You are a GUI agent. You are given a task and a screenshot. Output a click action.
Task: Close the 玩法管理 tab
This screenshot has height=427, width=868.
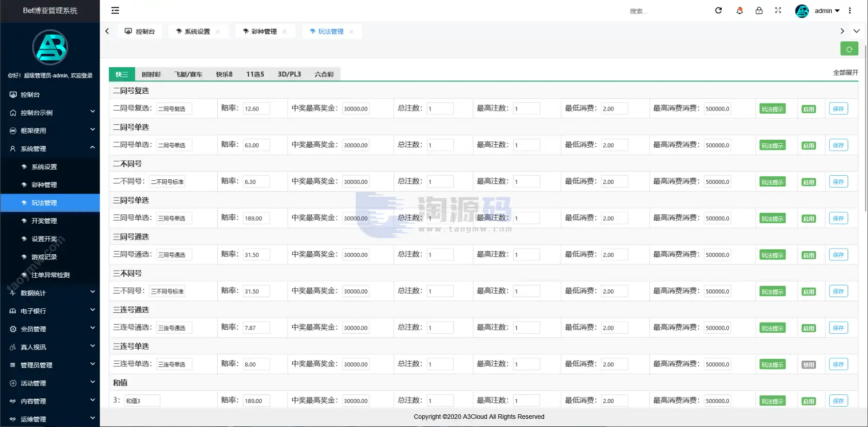click(x=351, y=32)
